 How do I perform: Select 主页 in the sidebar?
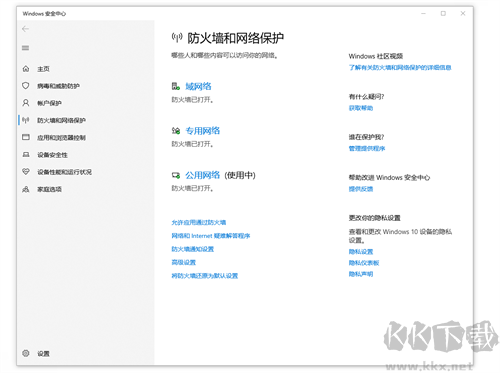tap(43, 69)
